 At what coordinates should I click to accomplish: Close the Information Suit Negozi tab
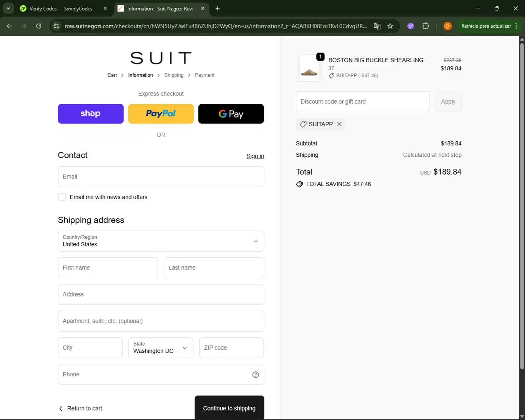click(203, 8)
